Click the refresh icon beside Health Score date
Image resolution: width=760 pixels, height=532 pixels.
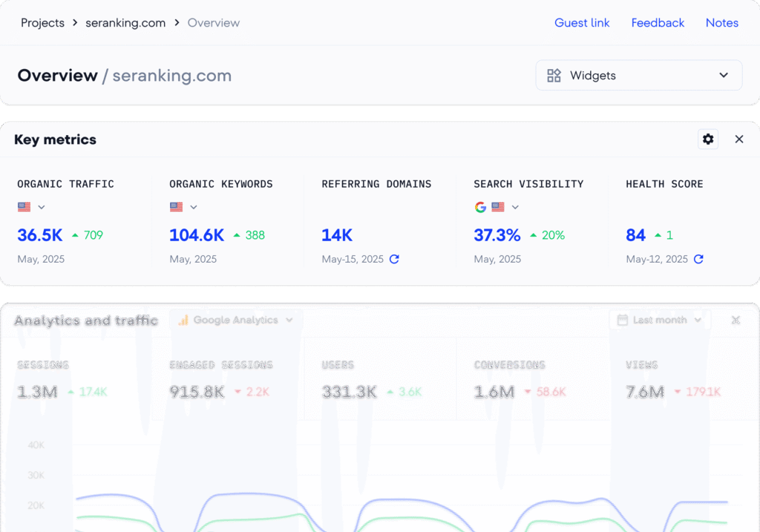tap(699, 260)
